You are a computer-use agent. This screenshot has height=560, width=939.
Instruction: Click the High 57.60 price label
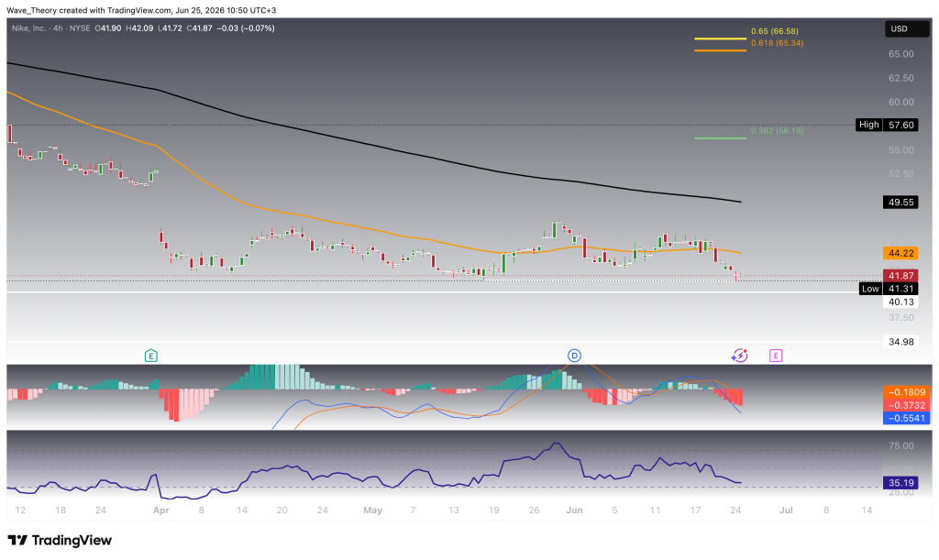pyautogui.click(x=887, y=125)
